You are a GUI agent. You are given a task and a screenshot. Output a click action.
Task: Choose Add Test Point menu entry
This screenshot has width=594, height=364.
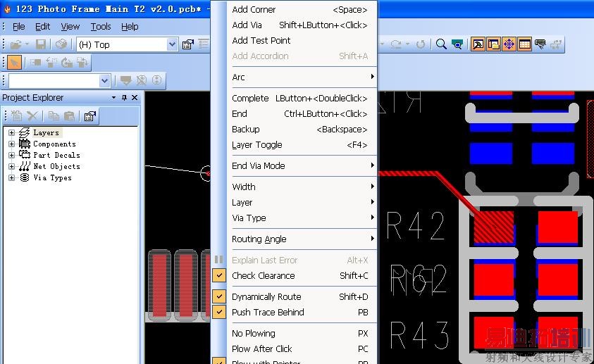click(303, 40)
